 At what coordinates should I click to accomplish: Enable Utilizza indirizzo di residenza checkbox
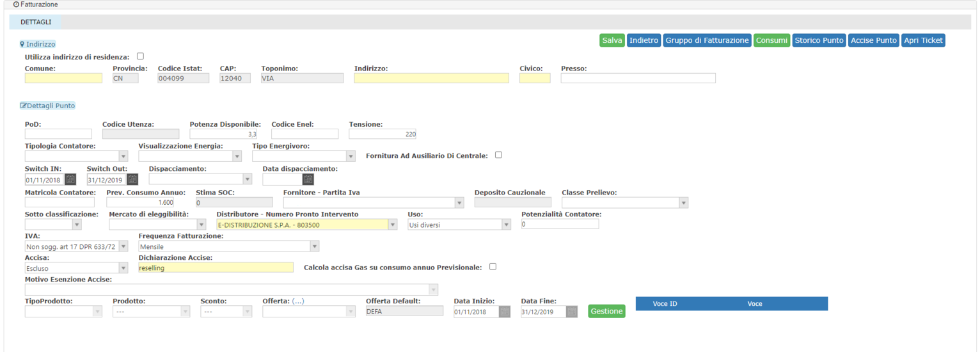click(140, 56)
